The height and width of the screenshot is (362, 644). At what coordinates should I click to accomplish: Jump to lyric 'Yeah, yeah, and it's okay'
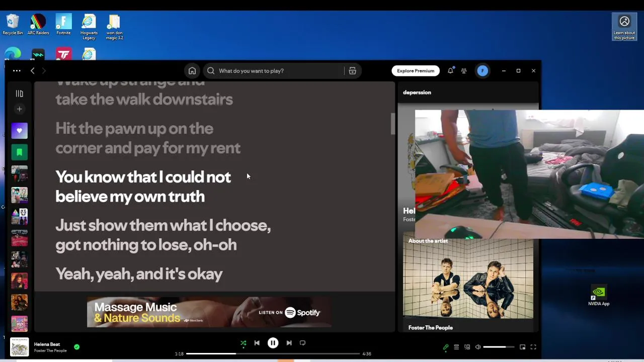click(139, 274)
